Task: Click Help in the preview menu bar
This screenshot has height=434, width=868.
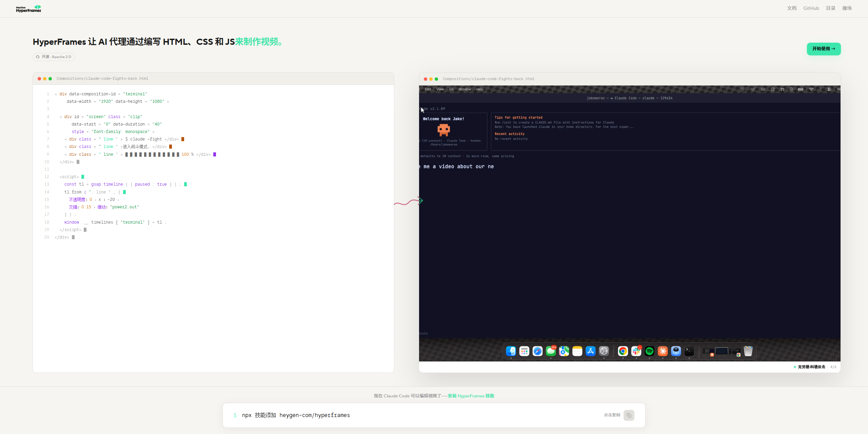Action: pos(480,89)
